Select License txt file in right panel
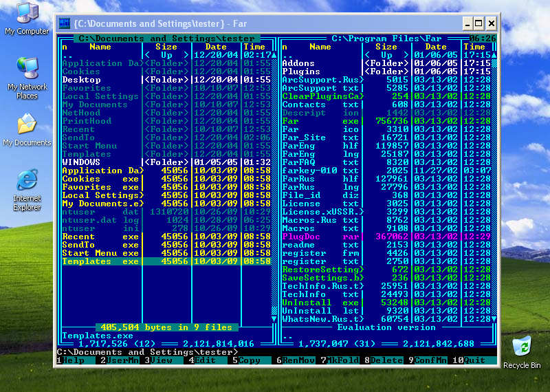550x392 pixels. point(386,204)
